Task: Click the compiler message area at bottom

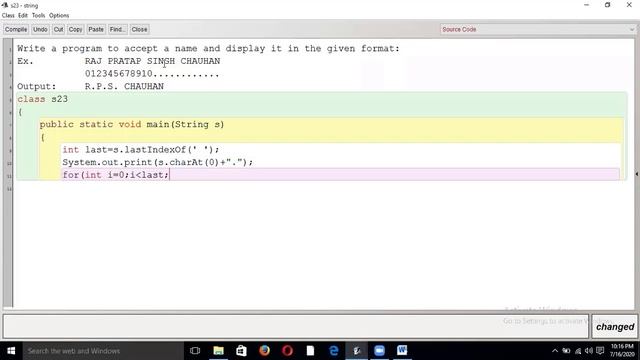Action: (x=296, y=327)
